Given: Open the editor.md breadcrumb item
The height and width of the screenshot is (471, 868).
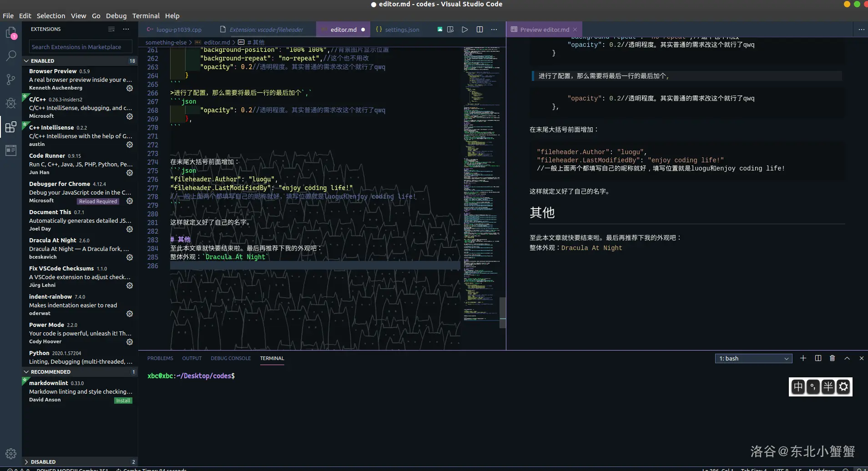Looking at the screenshot, I should (217, 42).
